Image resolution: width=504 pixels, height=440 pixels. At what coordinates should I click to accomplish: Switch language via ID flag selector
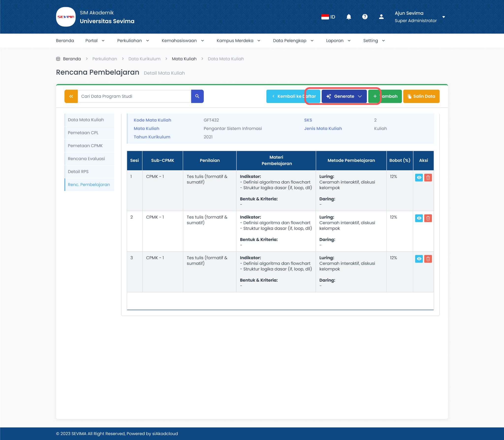pos(328,17)
